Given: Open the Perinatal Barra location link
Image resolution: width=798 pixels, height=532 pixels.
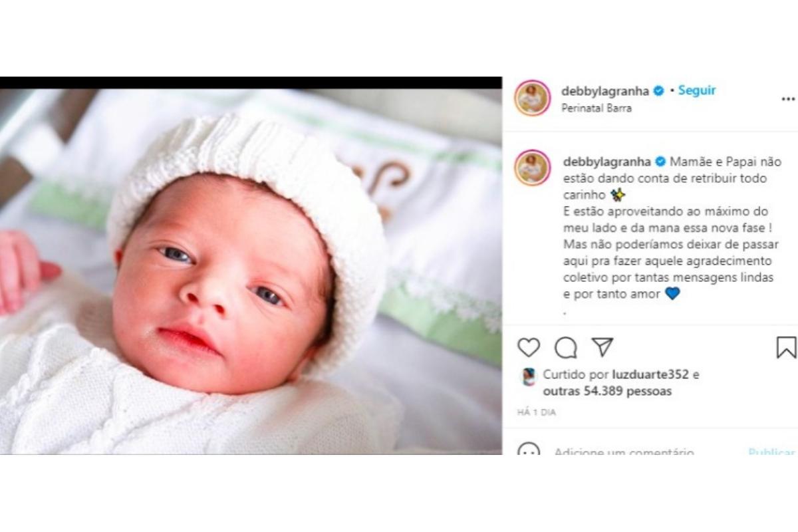Looking at the screenshot, I should [597, 108].
